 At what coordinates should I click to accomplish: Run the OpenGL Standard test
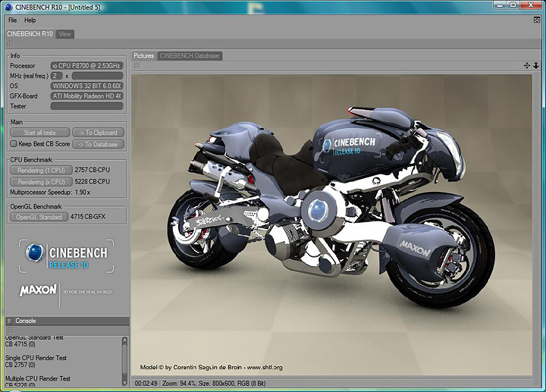(39, 217)
